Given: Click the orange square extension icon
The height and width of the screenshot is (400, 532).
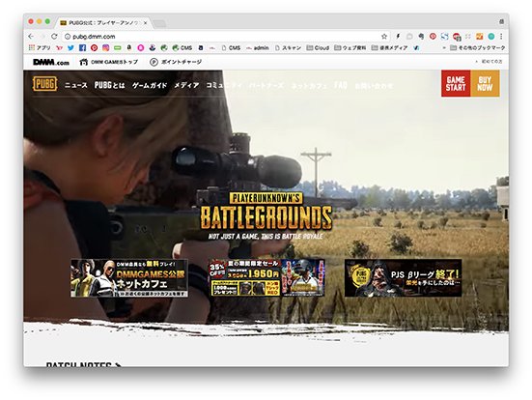Looking at the screenshot, I should 480,37.
